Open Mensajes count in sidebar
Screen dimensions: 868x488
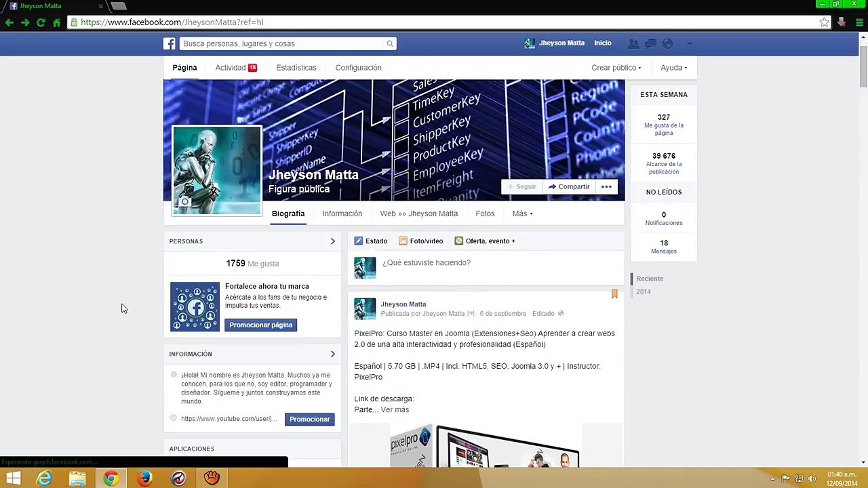[664, 247]
